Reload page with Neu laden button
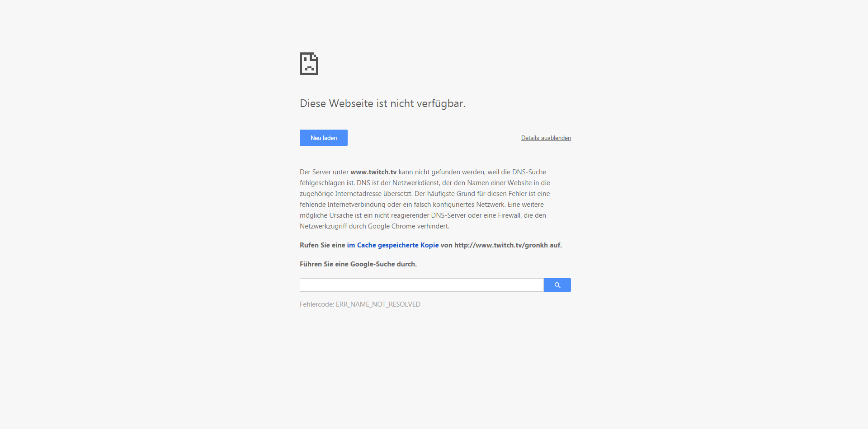Image resolution: width=868 pixels, height=429 pixels. click(x=324, y=138)
